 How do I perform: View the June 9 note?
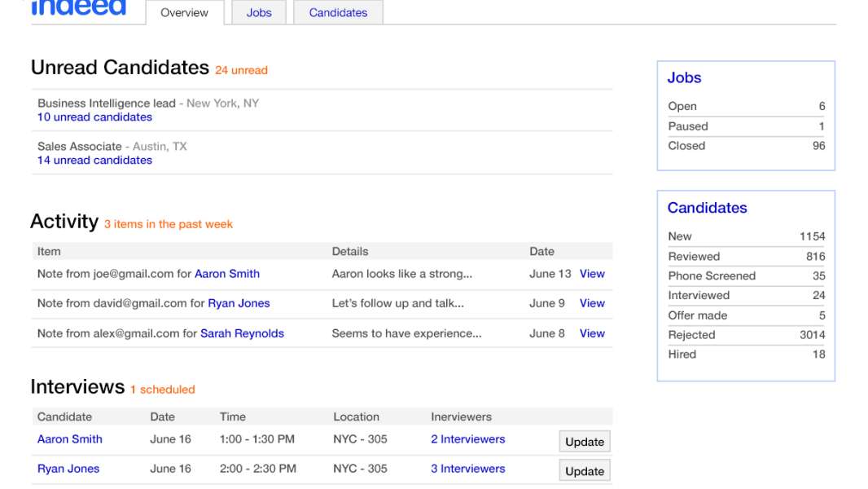click(x=592, y=303)
